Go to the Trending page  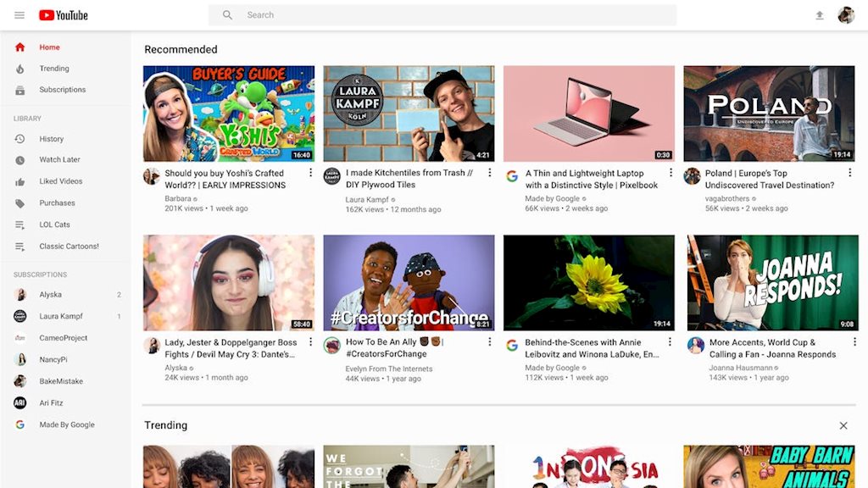53,69
